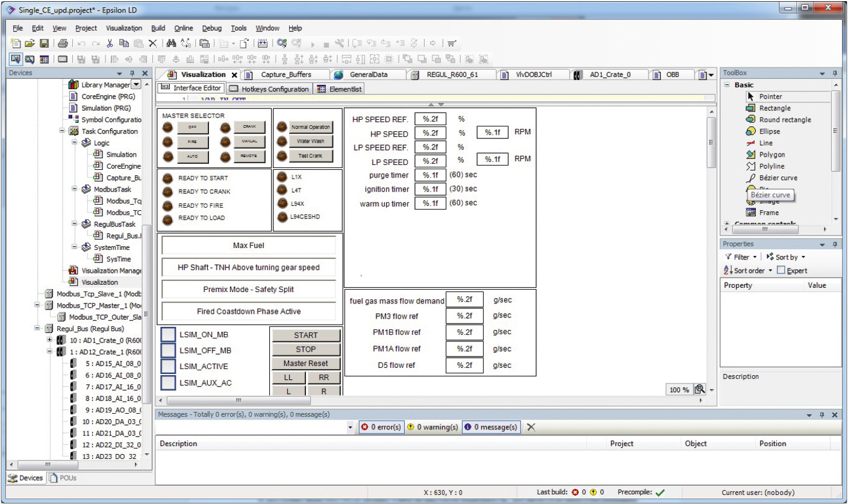Open the Online menu

[184, 28]
